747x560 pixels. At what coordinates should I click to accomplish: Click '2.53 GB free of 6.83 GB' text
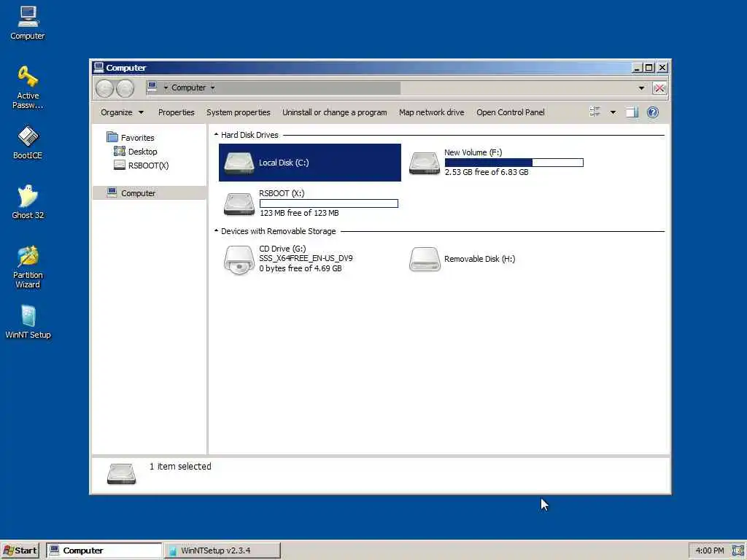click(487, 172)
